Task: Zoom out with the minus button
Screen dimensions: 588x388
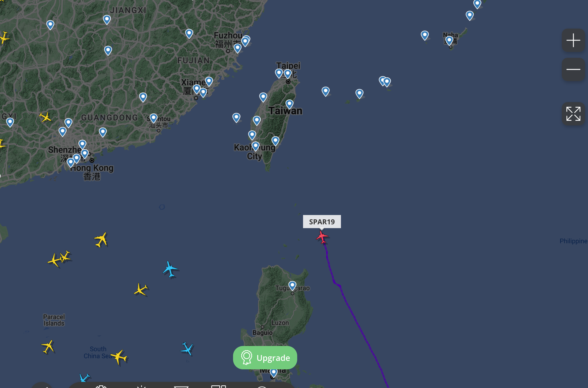Action: coord(573,69)
